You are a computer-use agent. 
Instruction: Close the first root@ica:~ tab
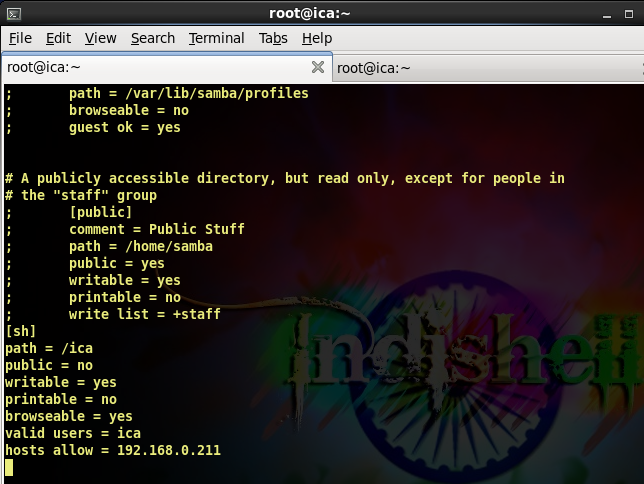(317, 67)
